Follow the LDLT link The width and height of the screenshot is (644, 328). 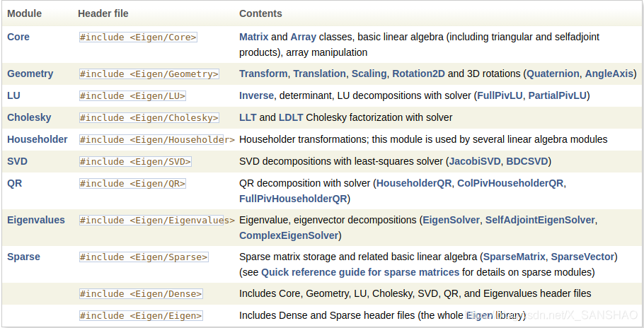tap(291, 117)
